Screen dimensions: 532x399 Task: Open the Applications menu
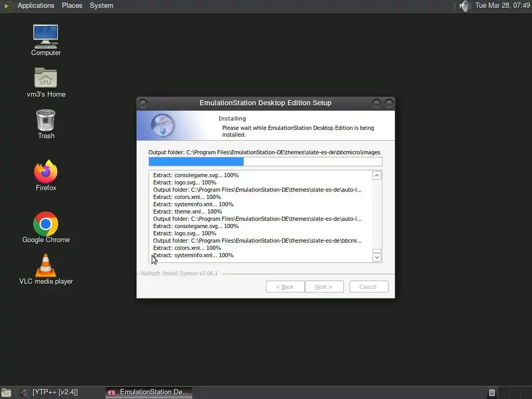36,6
